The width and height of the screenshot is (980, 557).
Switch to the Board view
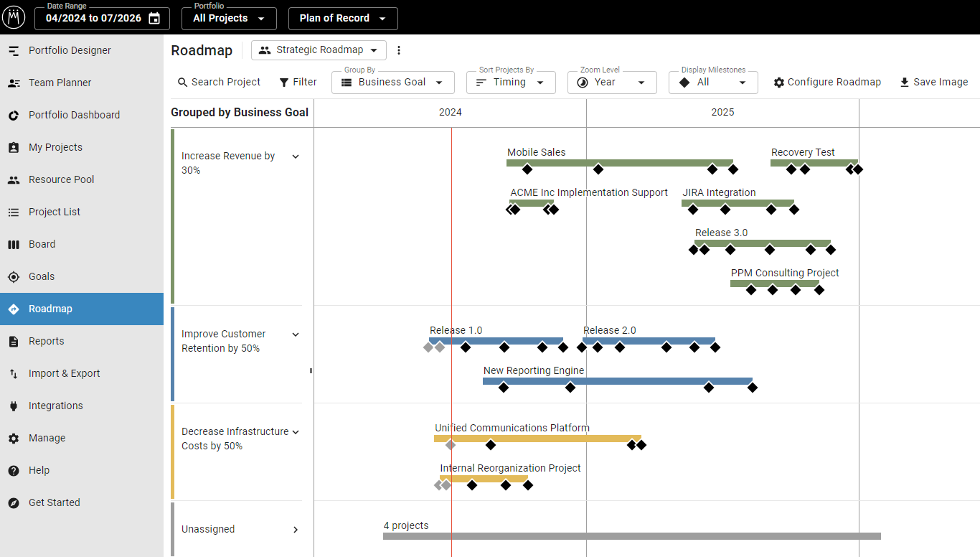tap(42, 244)
